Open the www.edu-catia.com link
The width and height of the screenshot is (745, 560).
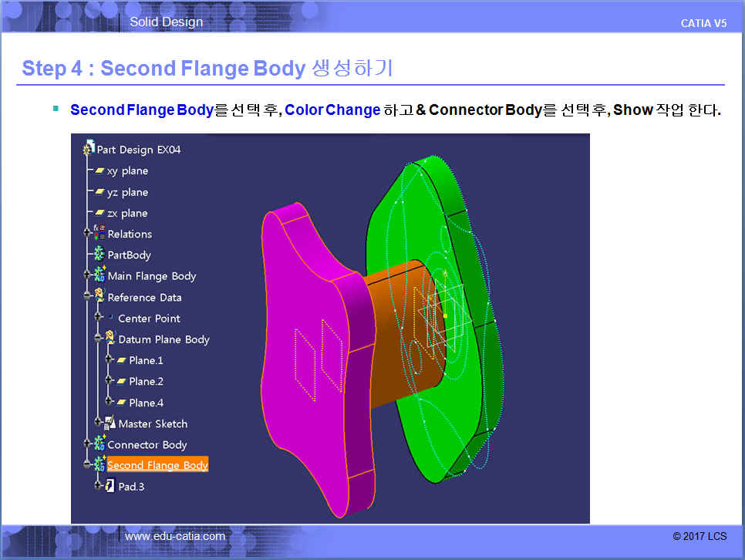point(175,536)
